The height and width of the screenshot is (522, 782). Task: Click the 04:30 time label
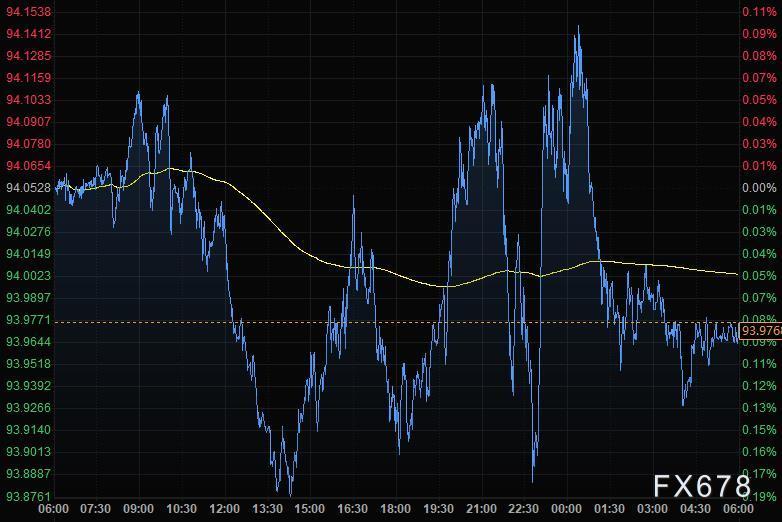coord(695,509)
